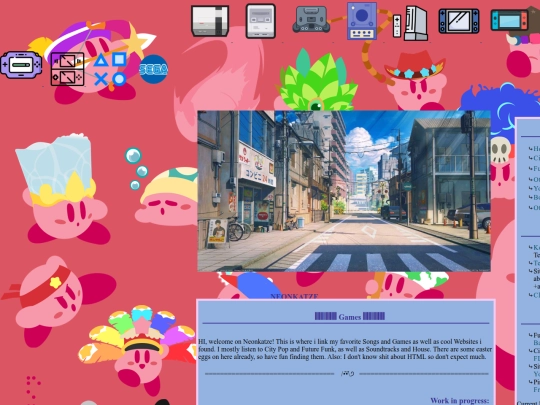Open the purple GameCube icon
This screenshot has height=405, width=540.
pos(362,21)
